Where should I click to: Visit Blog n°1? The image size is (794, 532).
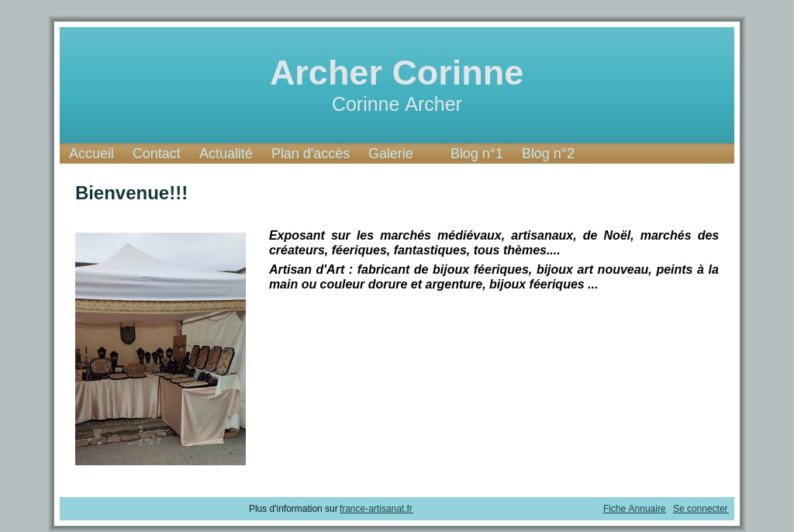[477, 154]
